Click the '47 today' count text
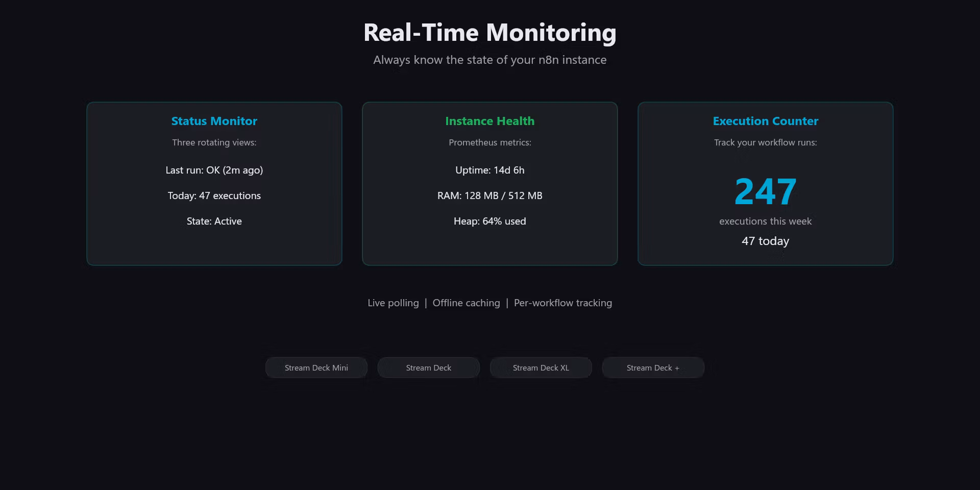This screenshot has width=980, height=490. 765,241
